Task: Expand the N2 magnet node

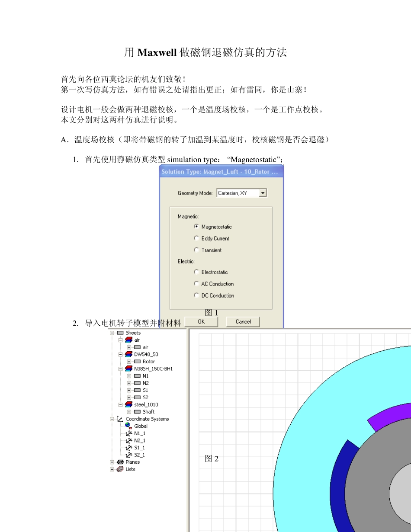Action: point(129,383)
